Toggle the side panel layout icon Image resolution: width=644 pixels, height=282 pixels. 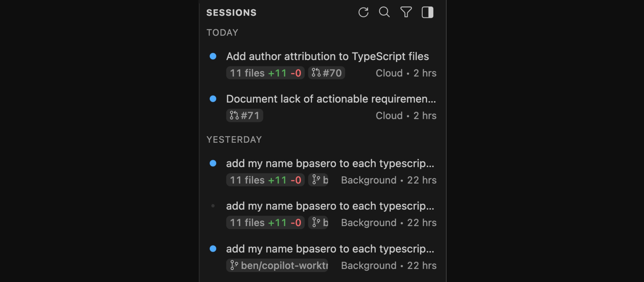coord(427,12)
